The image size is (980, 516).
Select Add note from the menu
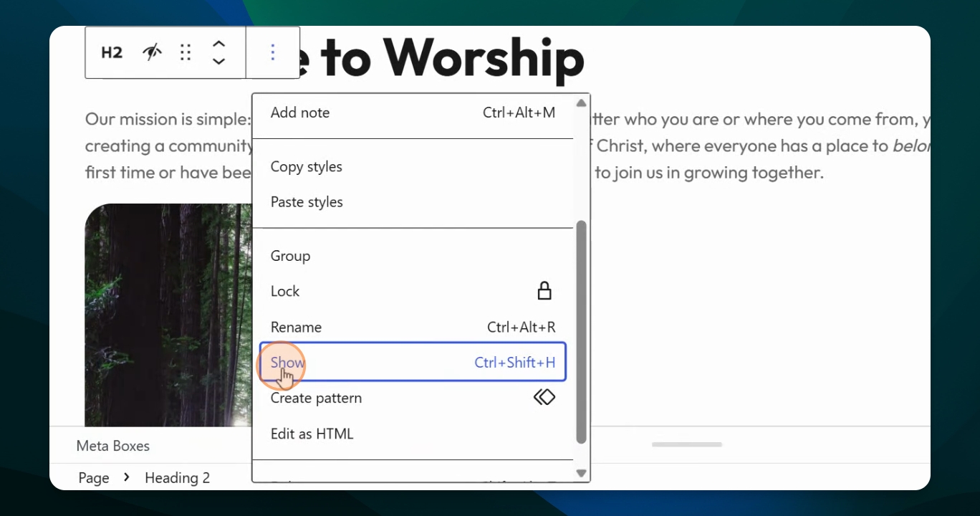point(413,113)
